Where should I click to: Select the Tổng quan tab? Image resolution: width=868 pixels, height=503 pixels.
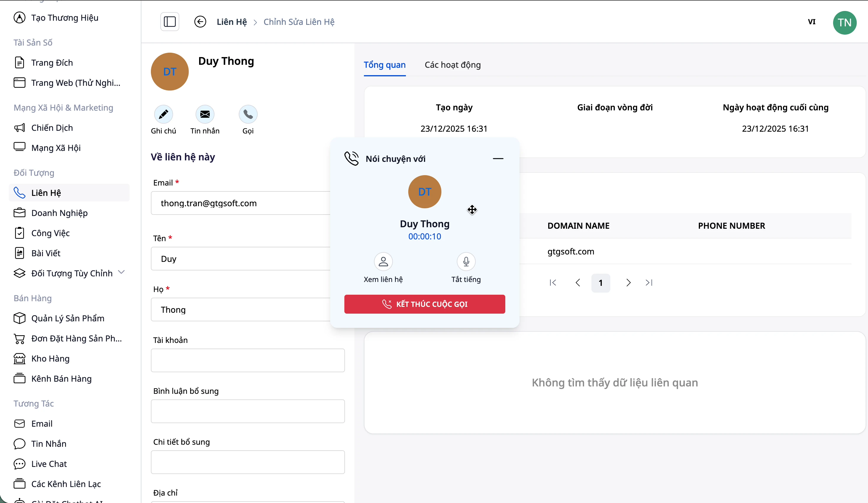(x=384, y=65)
